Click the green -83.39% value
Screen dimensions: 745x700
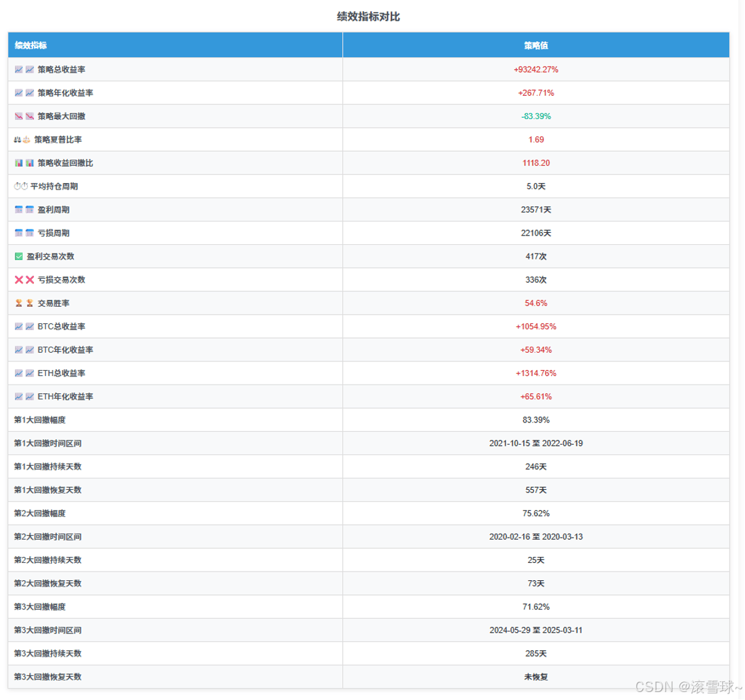(536, 116)
